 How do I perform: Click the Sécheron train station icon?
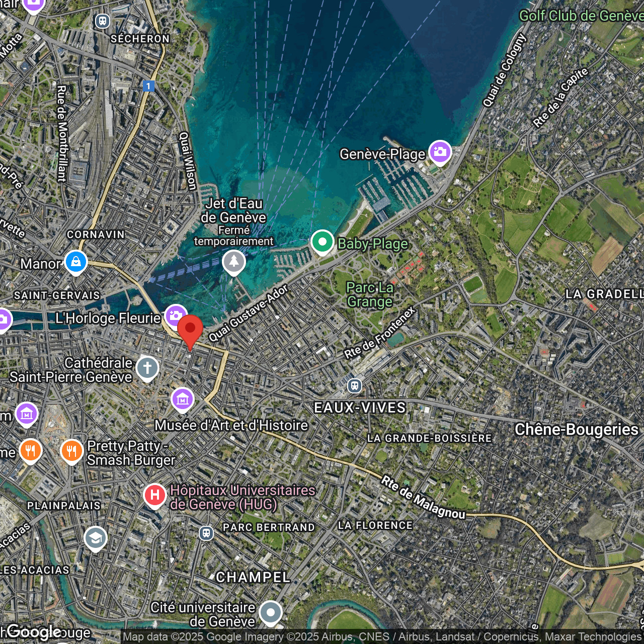(103, 21)
